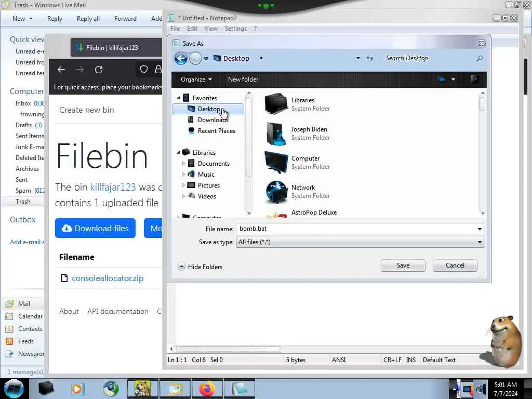Open recent locations arrow beside navigation buttons
The height and width of the screenshot is (399, 532).
[x=206, y=59]
